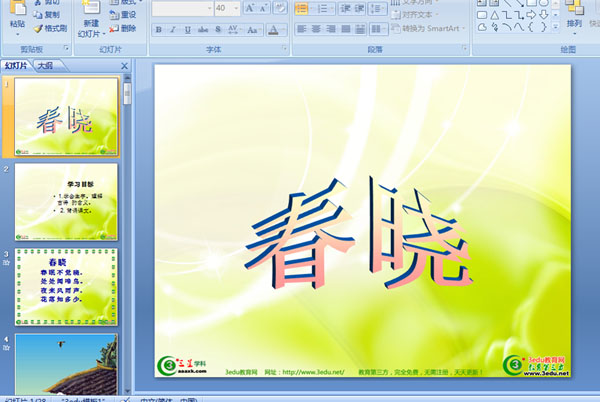Switch to the Slides (幻灯片) tab
Screen dimensions: 600x402
tap(16, 66)
